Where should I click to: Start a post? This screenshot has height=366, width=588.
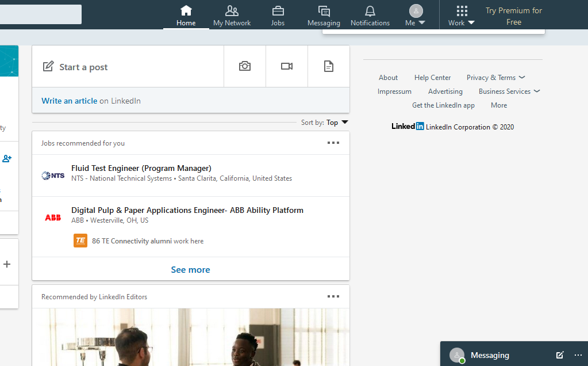click(x=128, y=66)
